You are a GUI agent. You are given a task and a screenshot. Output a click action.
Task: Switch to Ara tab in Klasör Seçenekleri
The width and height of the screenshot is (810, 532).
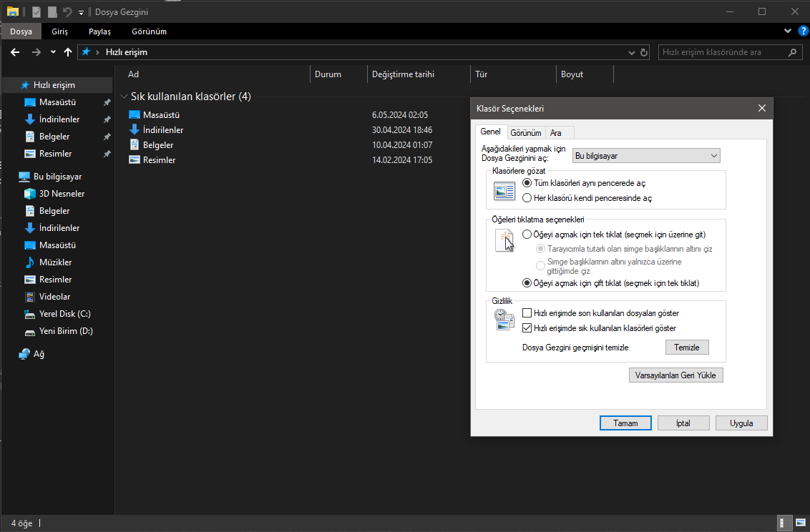[x=556, y=132]
